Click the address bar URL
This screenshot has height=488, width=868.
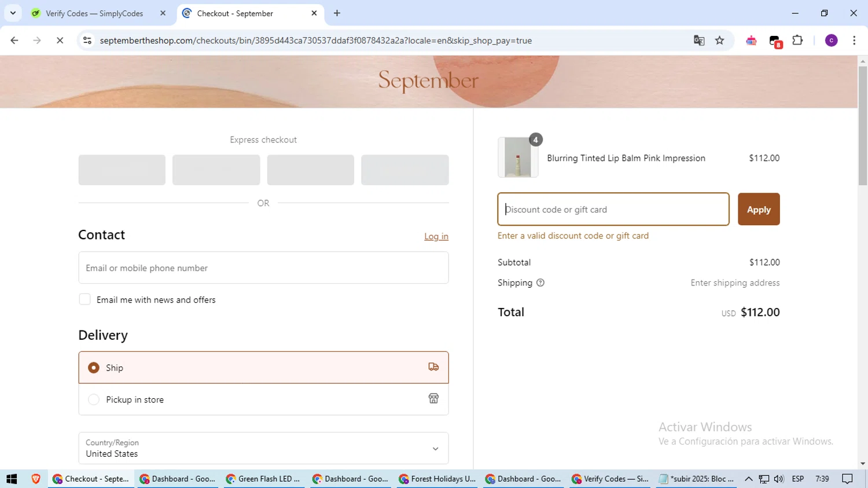pos(316,41)
